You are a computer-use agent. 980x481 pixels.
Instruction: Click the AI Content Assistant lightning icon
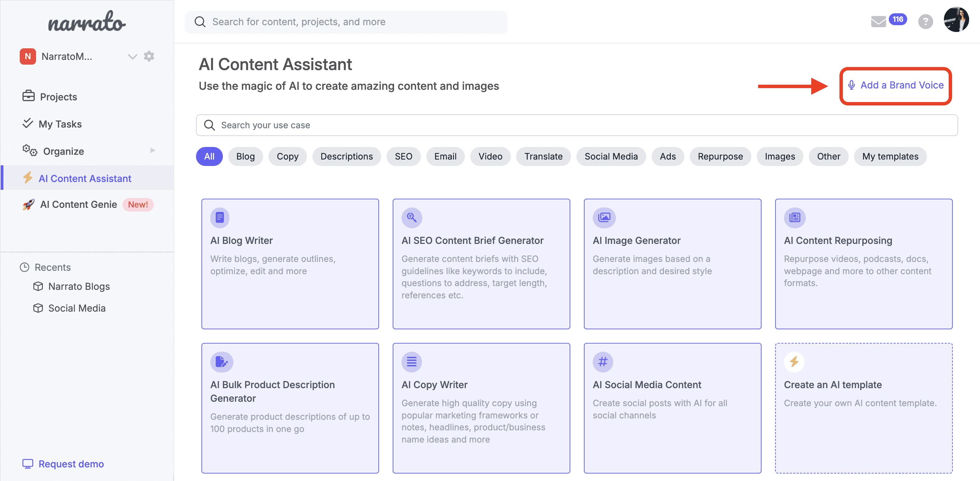28,178
